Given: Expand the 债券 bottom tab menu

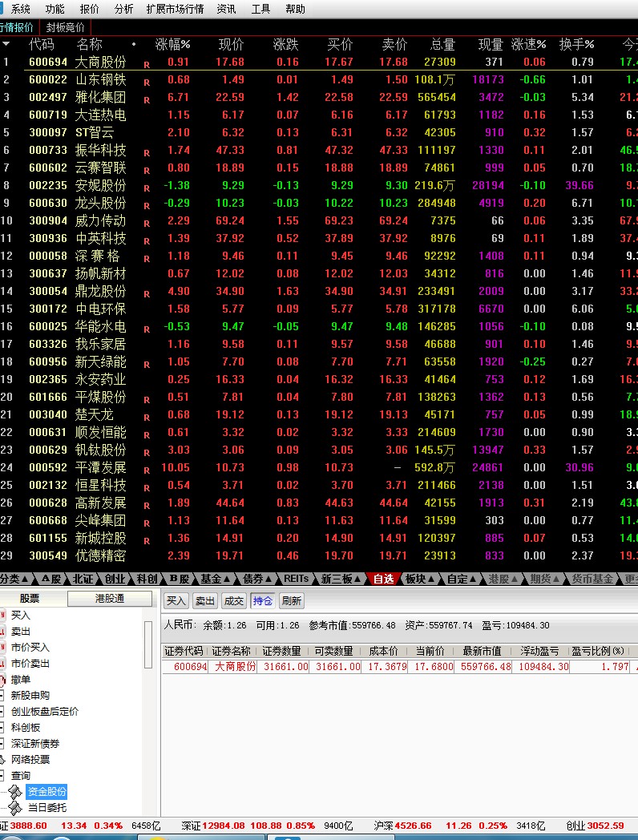Looking at the screenshot, I should pyautogui.click(x=258, y=579).
